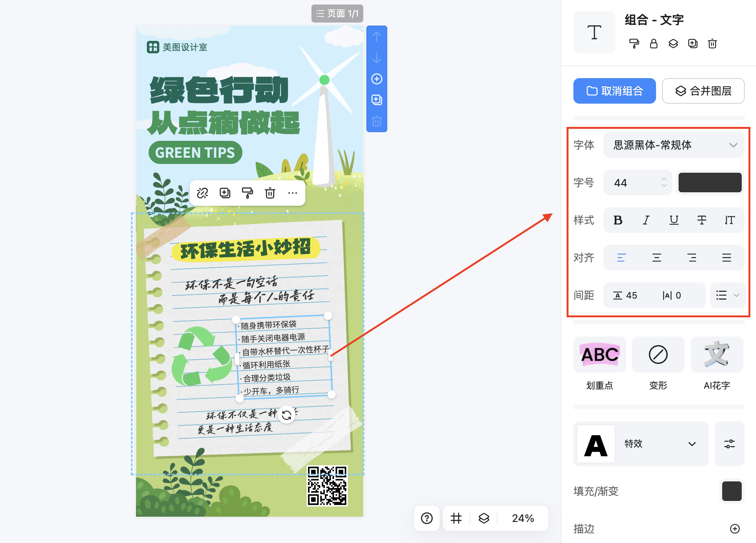
Task: Click the format painter icon in the header
Action: click(634, 44)
